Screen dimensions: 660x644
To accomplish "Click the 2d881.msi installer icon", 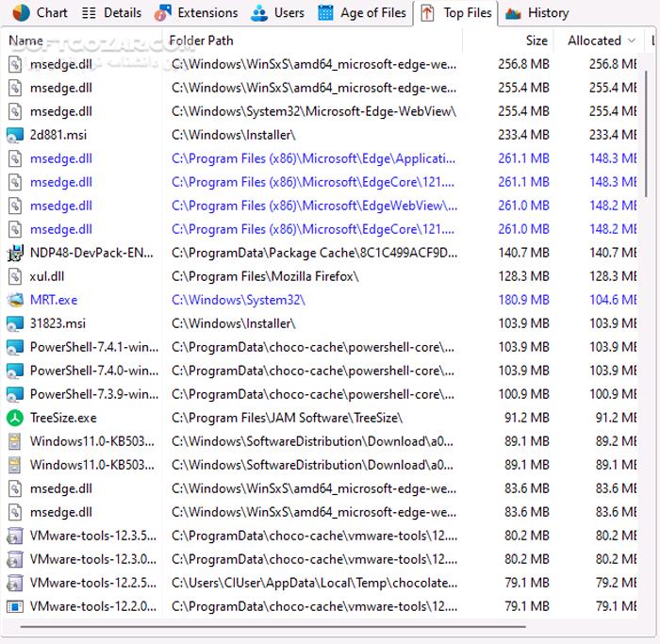I will click(15, 135).
